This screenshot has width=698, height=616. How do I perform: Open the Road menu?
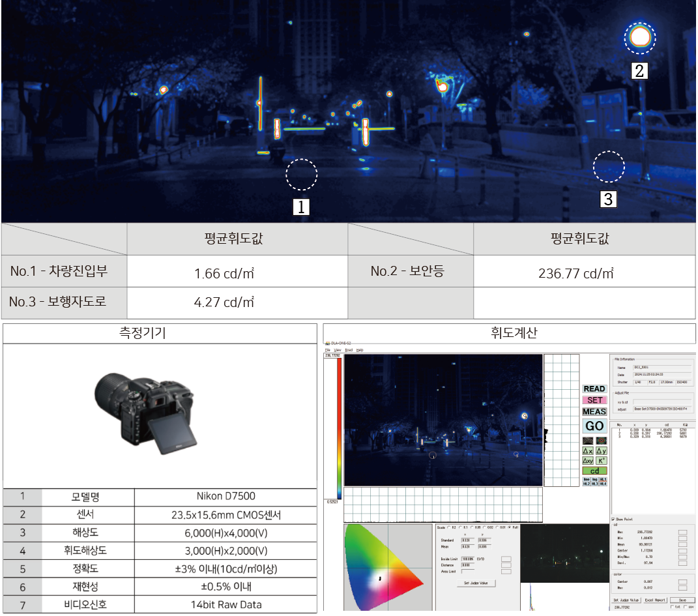coord(349,350)
